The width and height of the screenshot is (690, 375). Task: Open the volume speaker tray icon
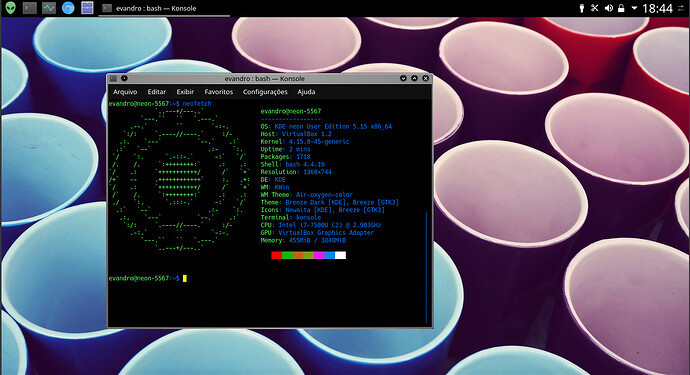(x=609, y=8)
